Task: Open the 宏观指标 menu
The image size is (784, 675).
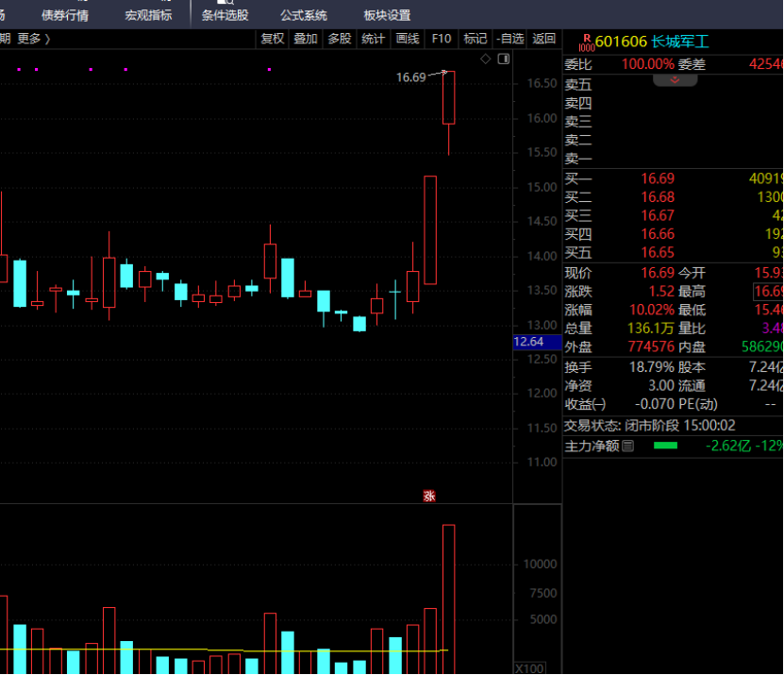Action: 148,15
